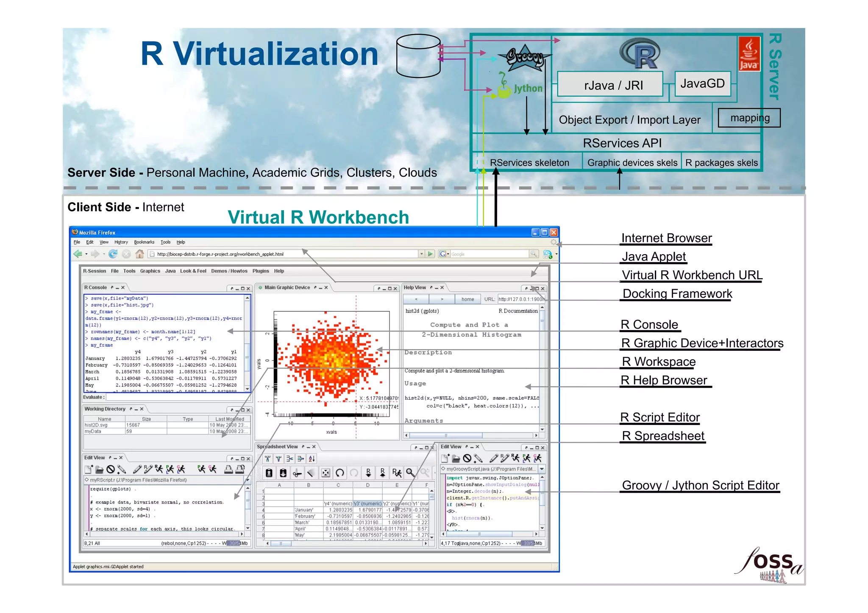
Task: Open the URL history dropdown arrow
Action: (421, 254)
